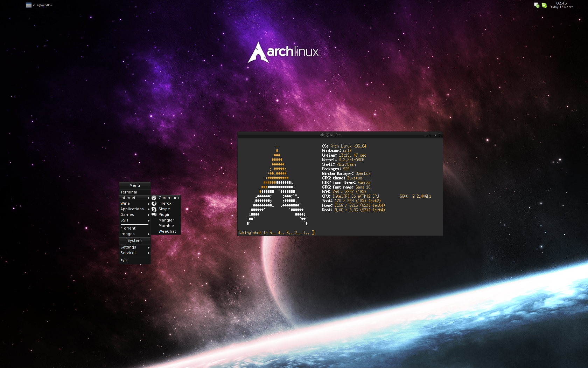This screenshot has width=588, height=368.
Task: Launch Mumble from the Internet submenu
Action: [166, 226]
